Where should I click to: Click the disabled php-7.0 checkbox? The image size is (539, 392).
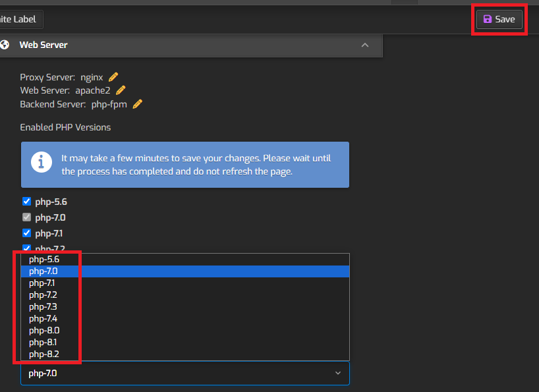pyautogui.click(x=26, y=217)
